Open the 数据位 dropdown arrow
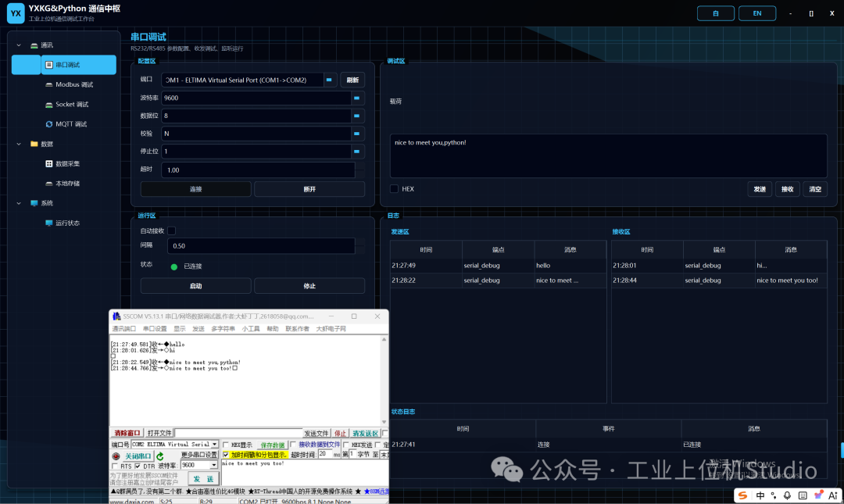844x504 pixels. [356, 116]
